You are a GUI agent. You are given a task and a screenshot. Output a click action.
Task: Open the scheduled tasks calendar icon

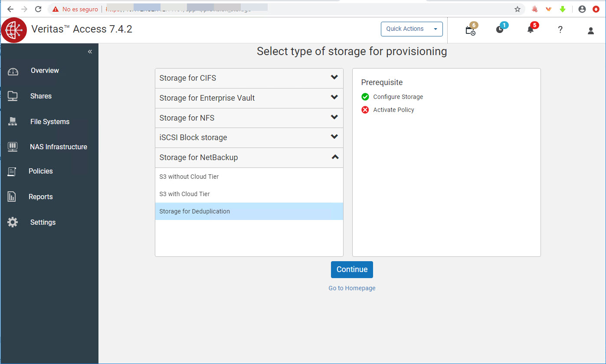(x=470, y=30)
